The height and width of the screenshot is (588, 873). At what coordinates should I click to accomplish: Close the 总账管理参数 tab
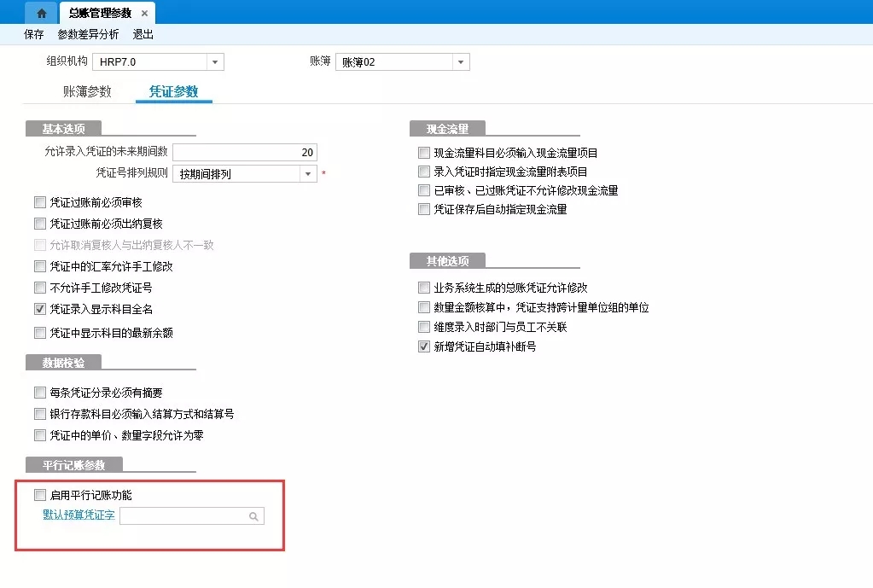[144, 14]
